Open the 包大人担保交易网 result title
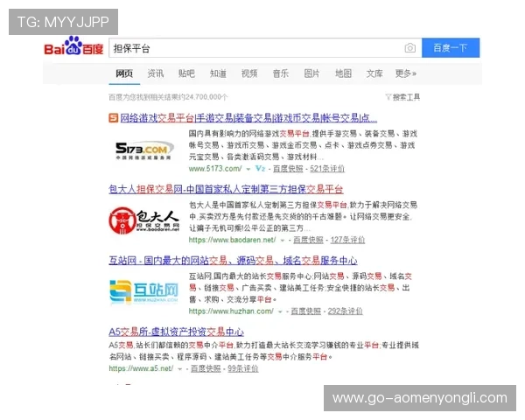525x420 pixels. point(226,190)
